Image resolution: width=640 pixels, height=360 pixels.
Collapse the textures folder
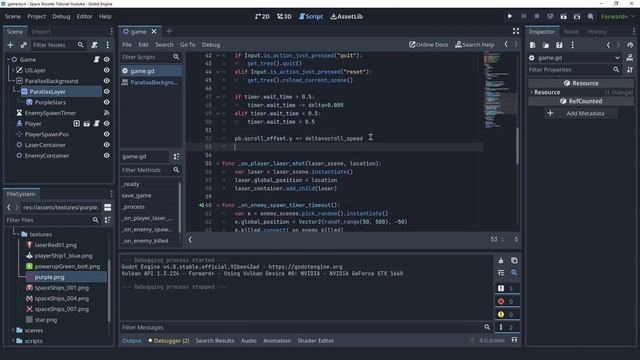click(18, 234)
